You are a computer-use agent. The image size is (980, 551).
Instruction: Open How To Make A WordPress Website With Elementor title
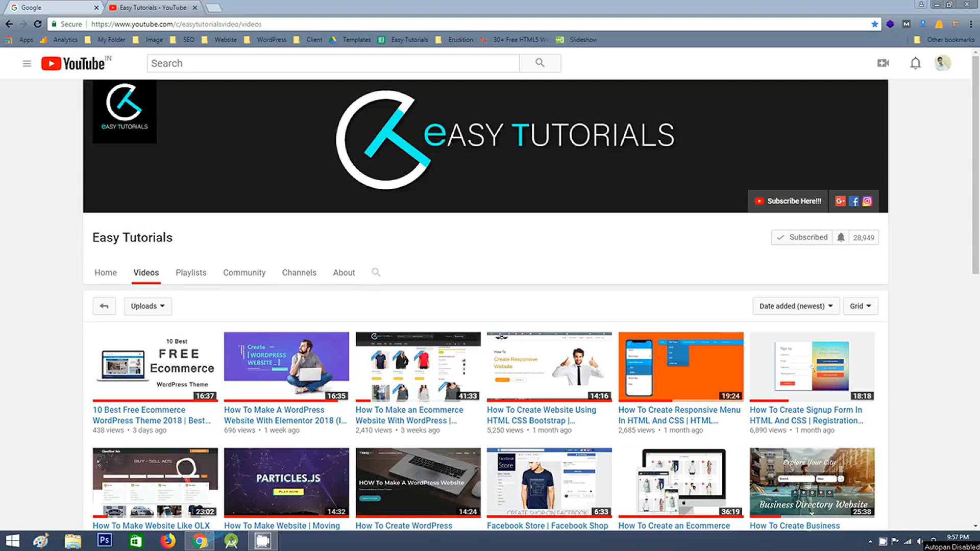285,415
